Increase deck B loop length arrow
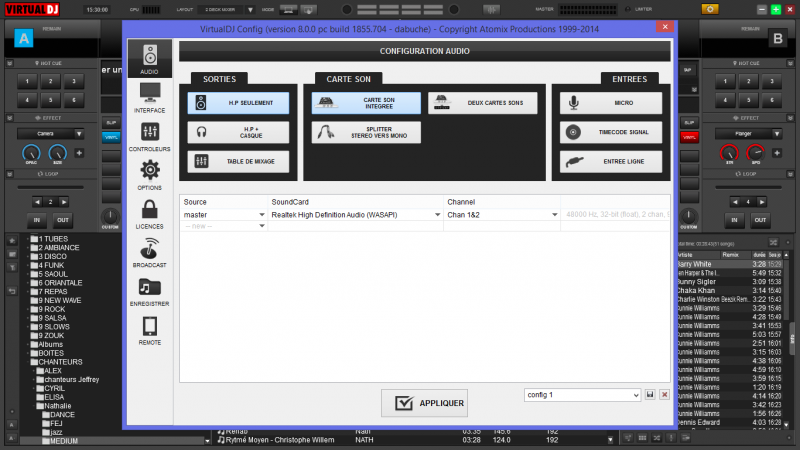800x450 pixels. point(761,202)
